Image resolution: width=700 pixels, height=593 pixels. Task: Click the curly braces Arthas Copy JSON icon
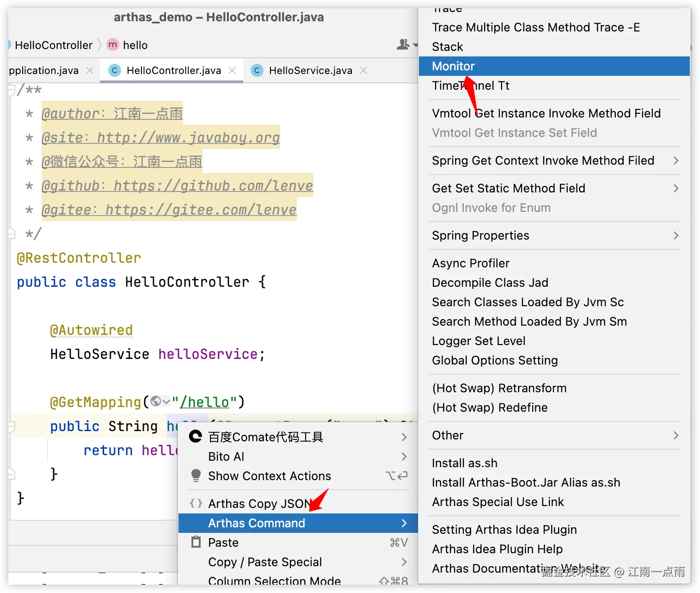click(196, 503)
